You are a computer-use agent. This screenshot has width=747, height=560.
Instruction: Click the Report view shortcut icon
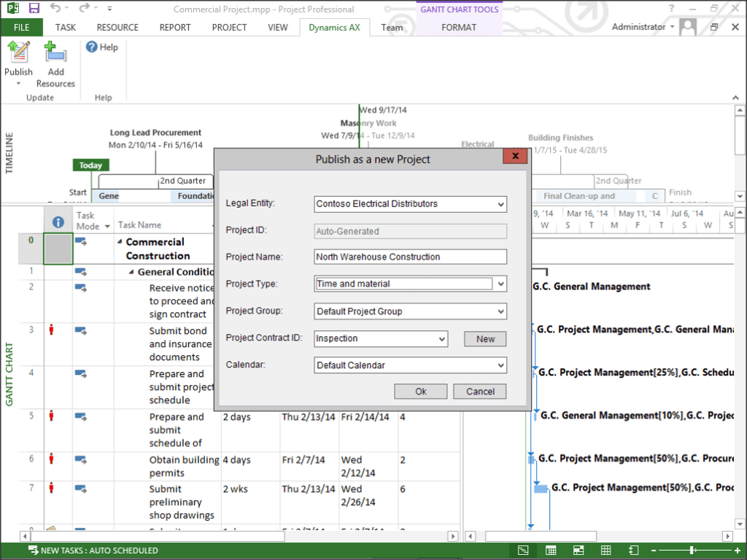click(x=634, y=551)
